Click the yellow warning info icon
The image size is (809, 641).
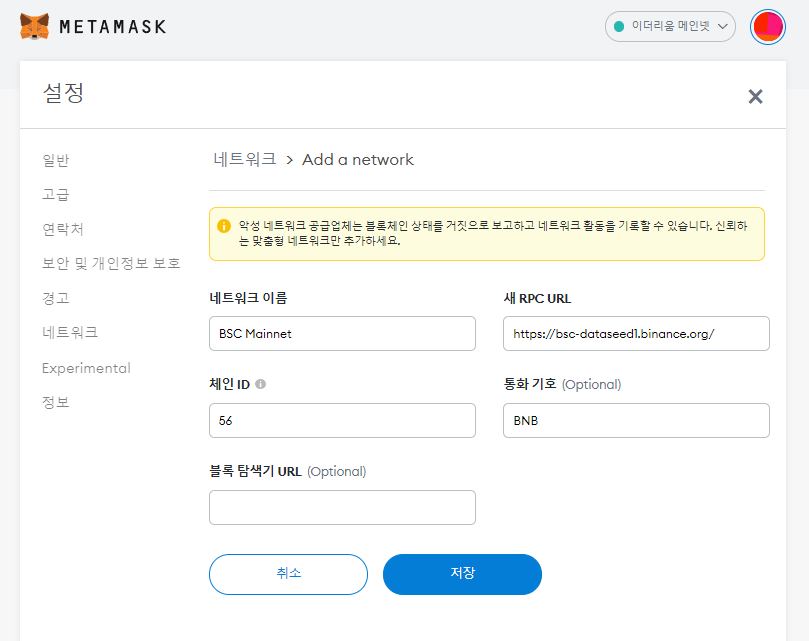[224, 226]
